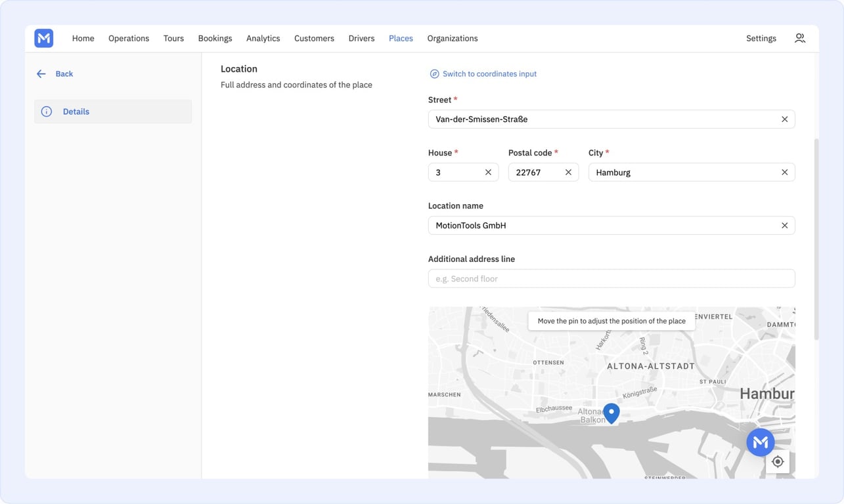This screenshot has width=844, height=504.
Task: Clear the City field with its X
Action: pyautogui.click(x=784, y=173)
